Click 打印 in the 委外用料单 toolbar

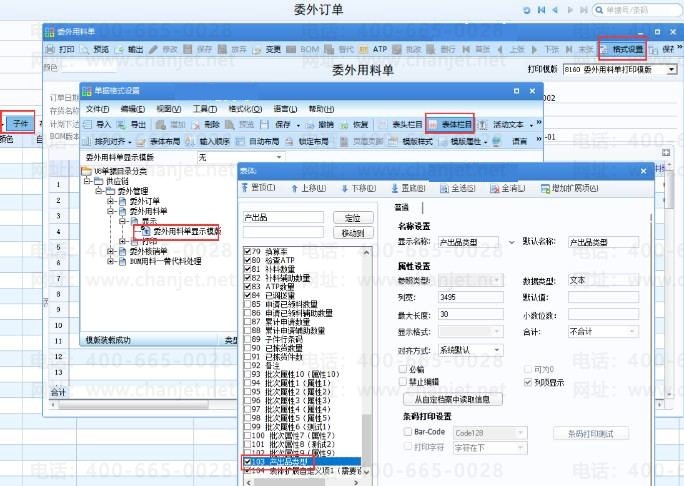point(61,49)
